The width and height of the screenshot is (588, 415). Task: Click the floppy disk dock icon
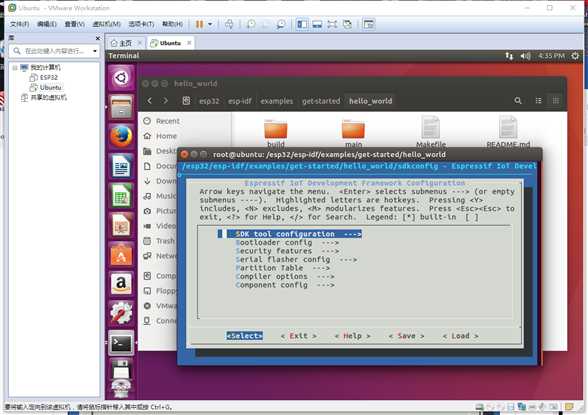[x=121, y=370]
